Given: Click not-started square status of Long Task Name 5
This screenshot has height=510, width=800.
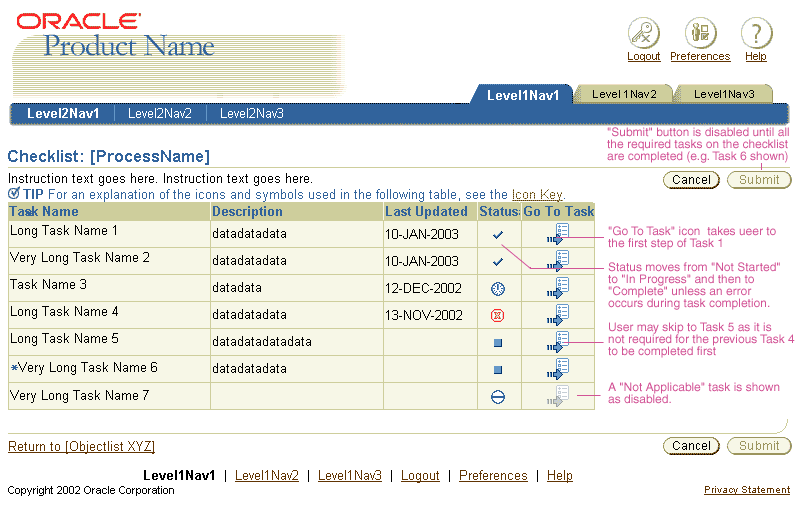Looking at the screenshot, I should coord(498,343).
